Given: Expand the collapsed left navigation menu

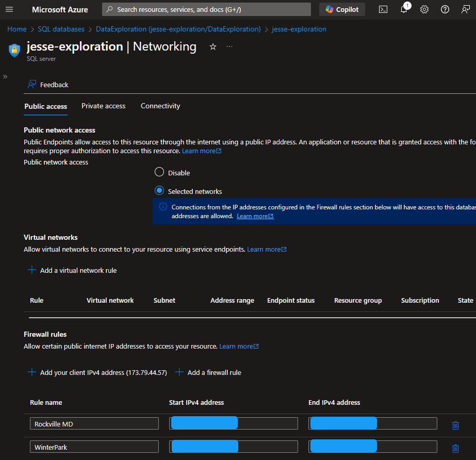Looking at the screenshot, I should (5, 77).
